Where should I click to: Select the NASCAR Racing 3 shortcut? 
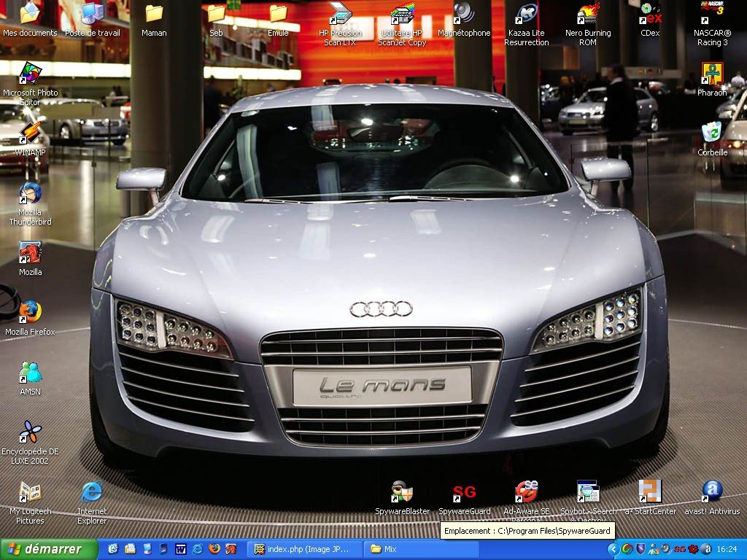pos(712,15)
